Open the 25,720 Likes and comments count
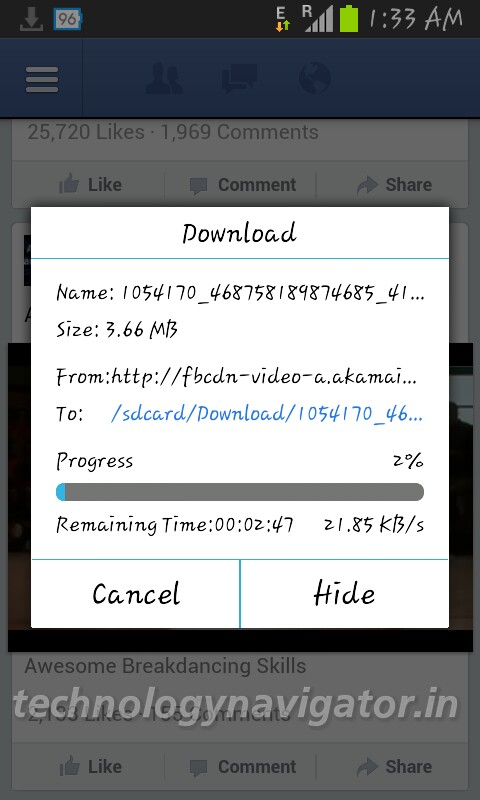This screenshot has height=800, width=480. click(173, 132)
